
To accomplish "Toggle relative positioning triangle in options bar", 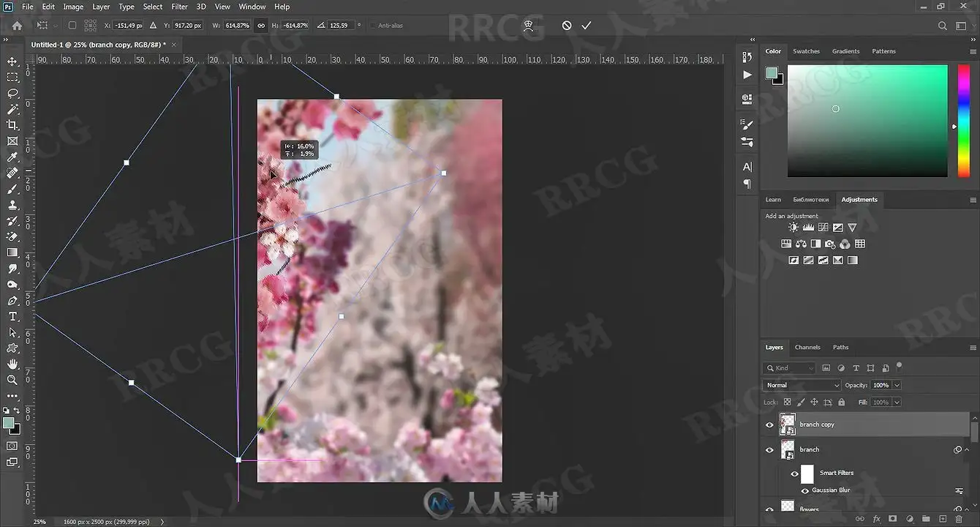I will pos(153,26).
